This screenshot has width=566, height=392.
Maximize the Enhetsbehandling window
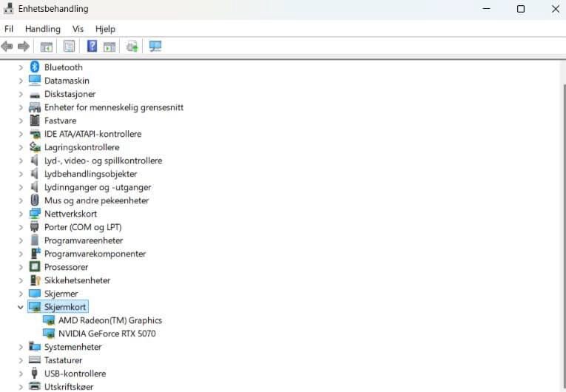521,9
